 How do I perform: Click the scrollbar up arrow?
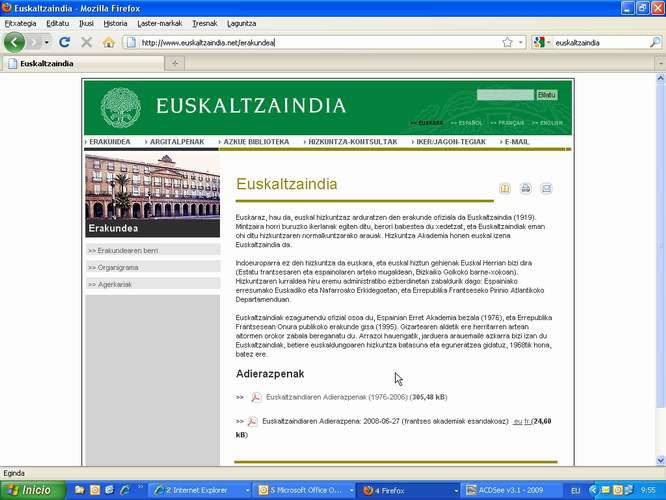[x=660, y=78]
